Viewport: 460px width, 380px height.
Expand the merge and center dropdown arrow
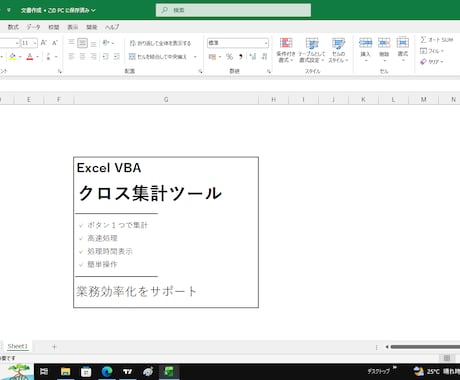point(195,57)
